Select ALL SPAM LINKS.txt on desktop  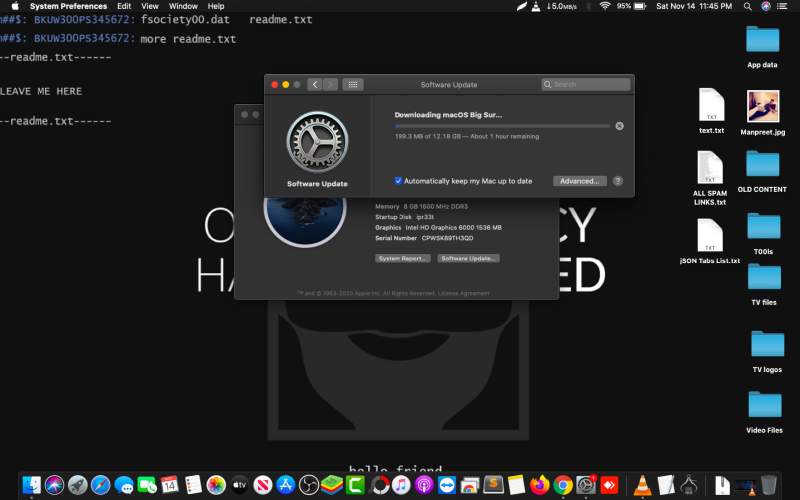click(710, 178)
